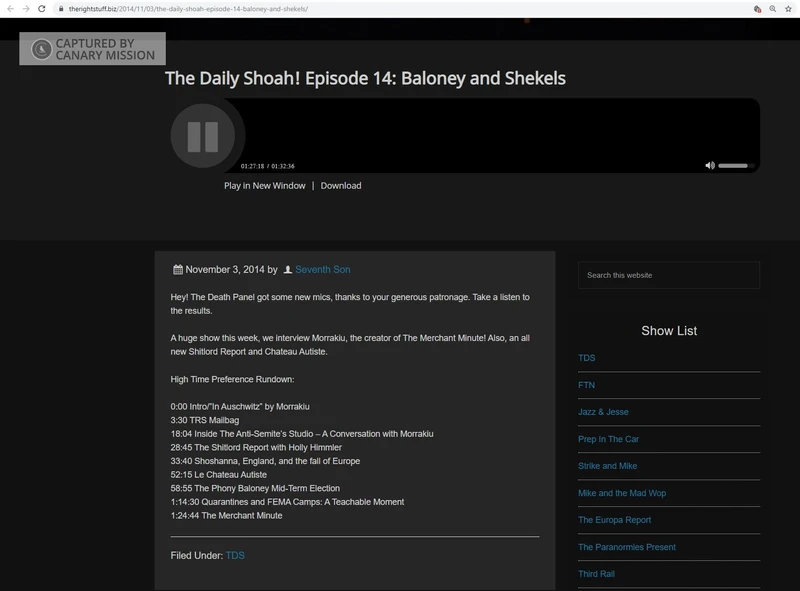Open The Europa Report show link
Screen dimensions: 800x591
point(614,520)
